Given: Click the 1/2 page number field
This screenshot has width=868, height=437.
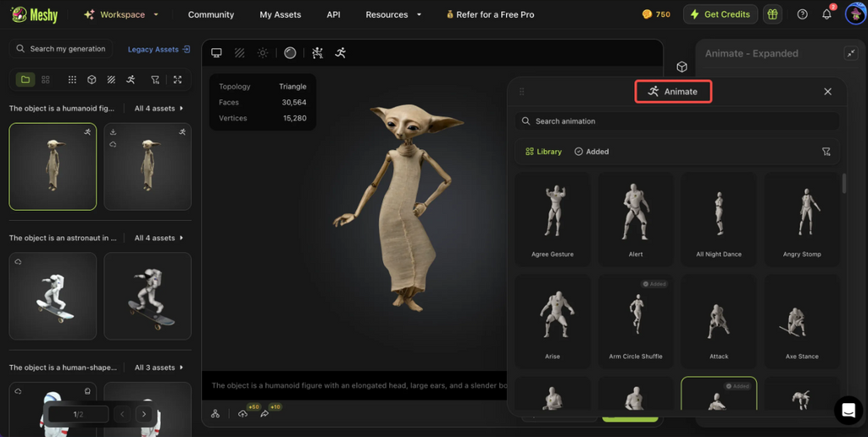Looking at the screenshot, I should [x=78, y=414].
